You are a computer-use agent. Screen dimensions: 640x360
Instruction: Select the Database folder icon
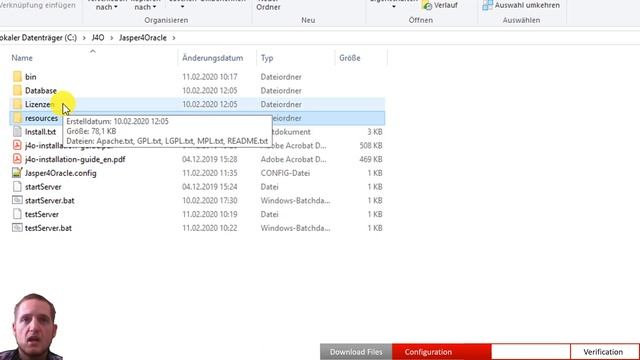(x=17, y=91)
